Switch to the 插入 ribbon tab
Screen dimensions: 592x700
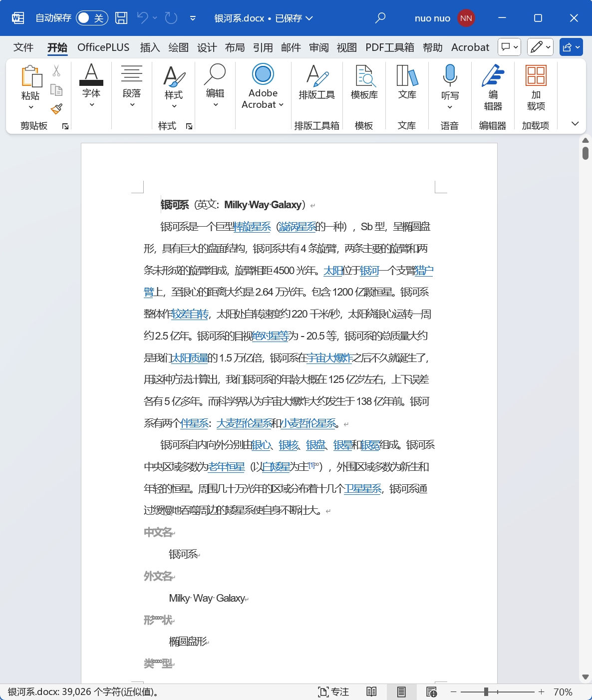pyautogui.click(x=150, y=47)
